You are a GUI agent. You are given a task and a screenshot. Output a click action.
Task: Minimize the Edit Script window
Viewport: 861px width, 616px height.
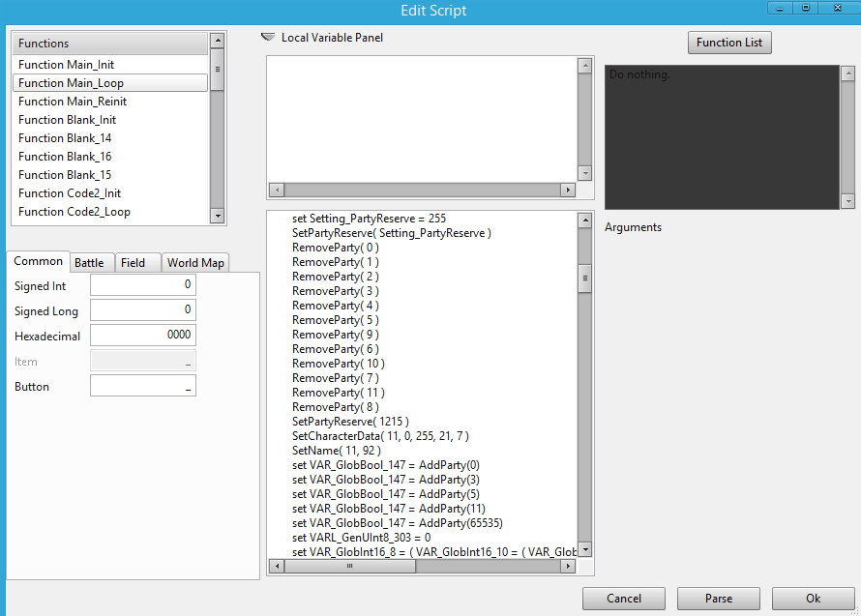tap(780, 8)
